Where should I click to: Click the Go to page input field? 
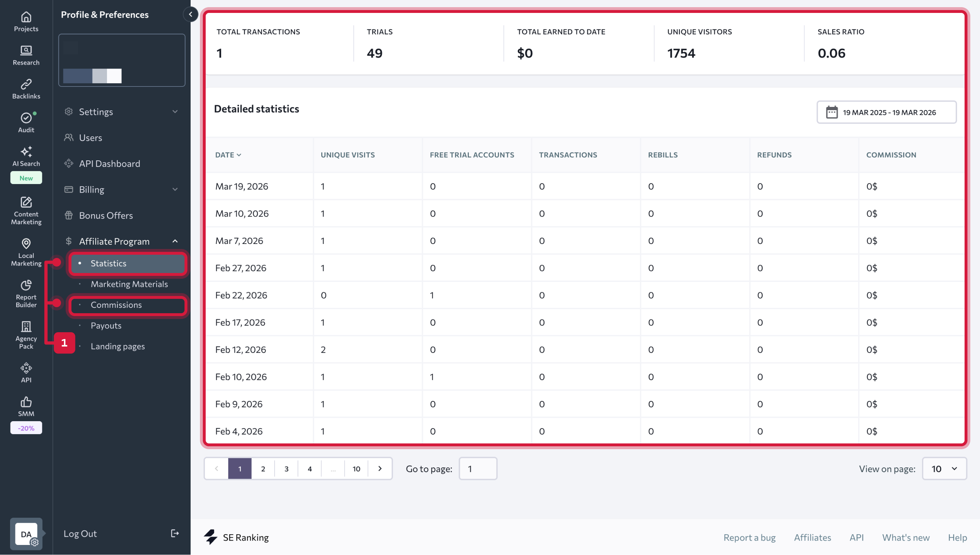click(477, 469)
